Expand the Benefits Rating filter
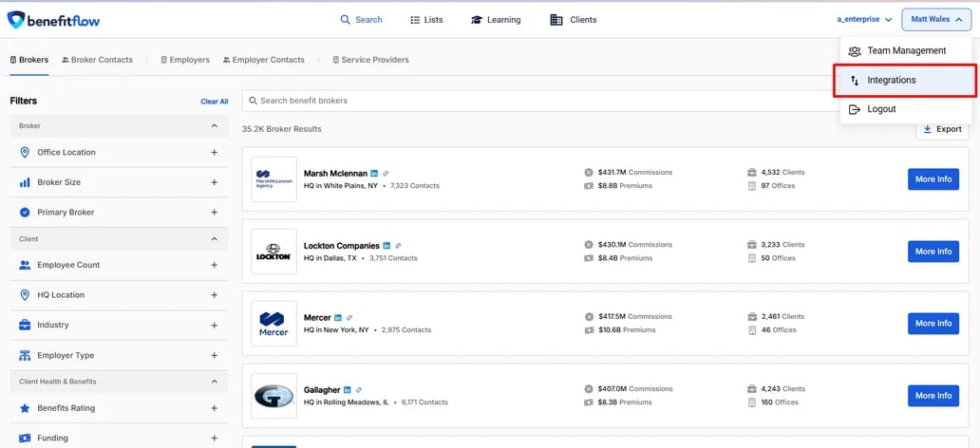This screenshot has width=980, height=448. pos(215,408)
